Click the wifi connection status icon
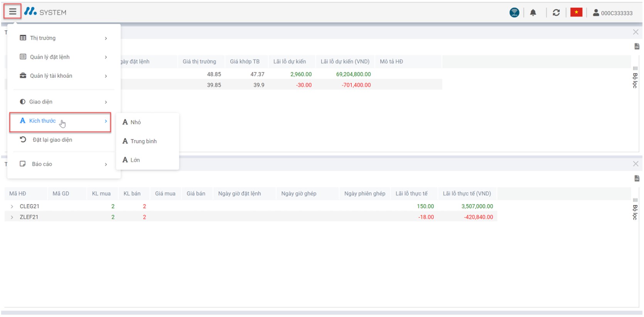Screen dimensions: 644x317 [x=514, y=13]
